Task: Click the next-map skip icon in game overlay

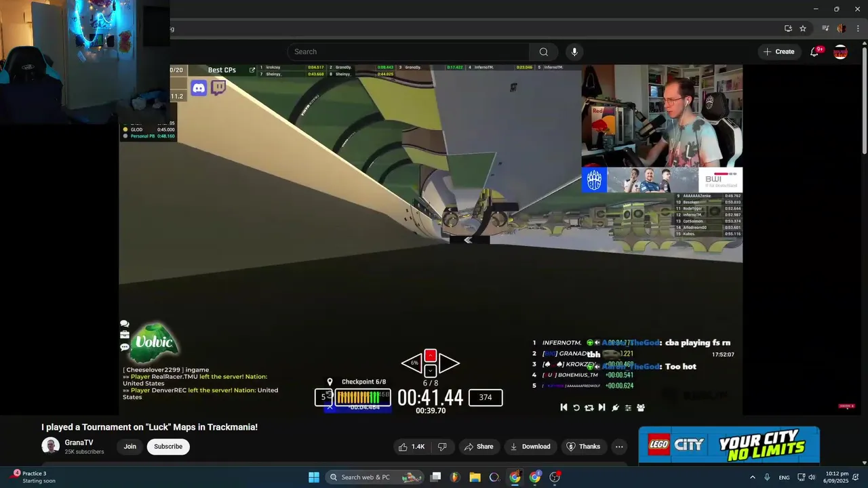Action: (601, 407)
